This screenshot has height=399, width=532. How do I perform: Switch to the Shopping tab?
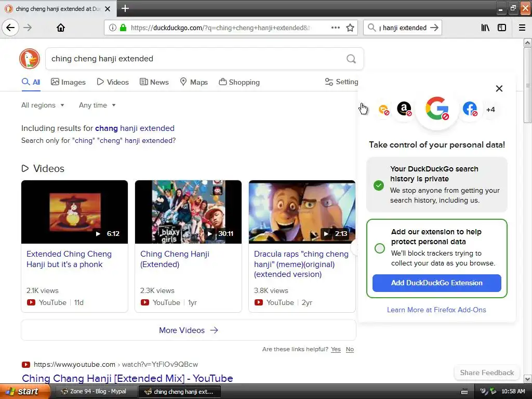click(239, 82)
